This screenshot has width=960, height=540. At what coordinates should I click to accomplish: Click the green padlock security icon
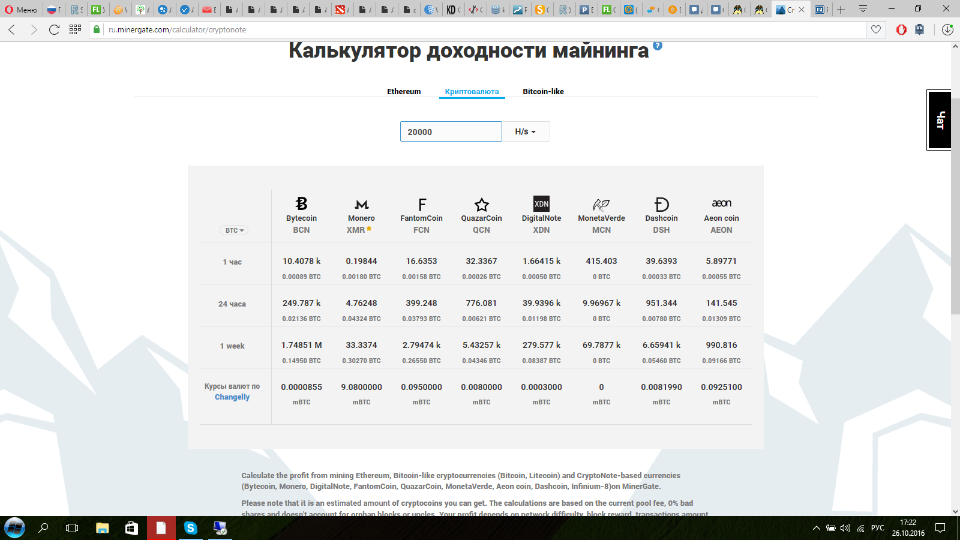(x=96, y=29)
